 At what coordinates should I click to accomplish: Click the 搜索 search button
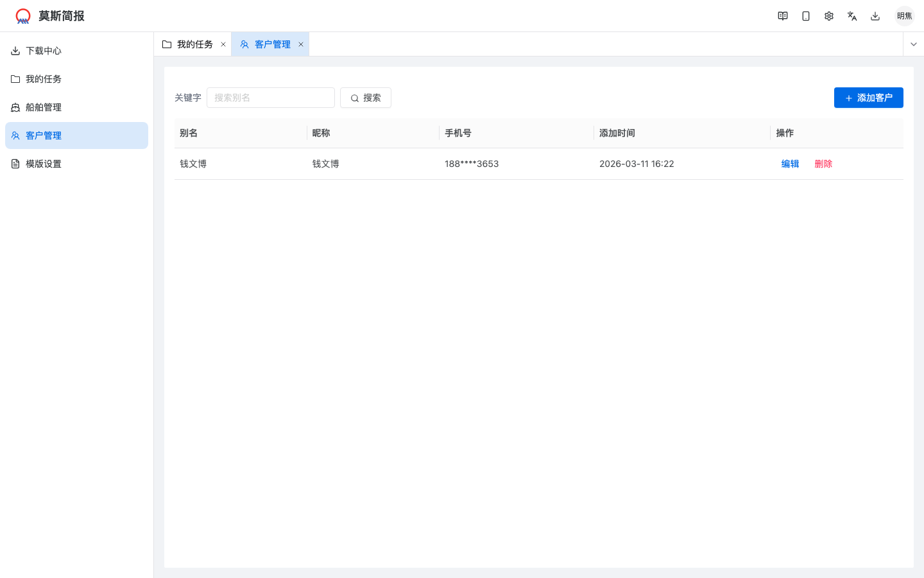tap(365, 98)
